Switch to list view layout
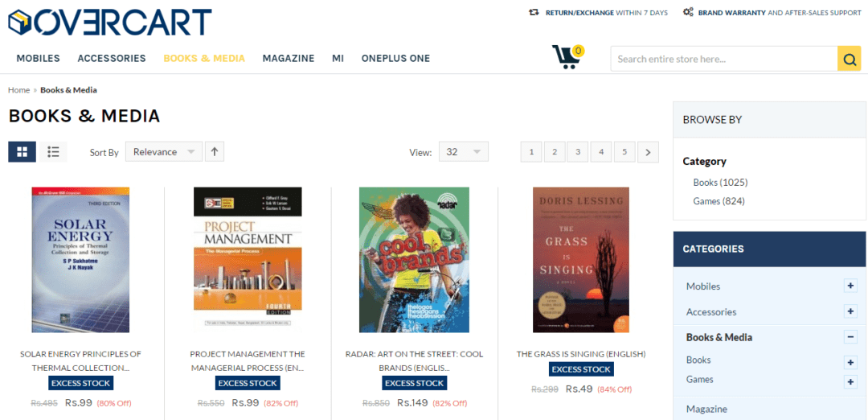 tap(53, 152)
